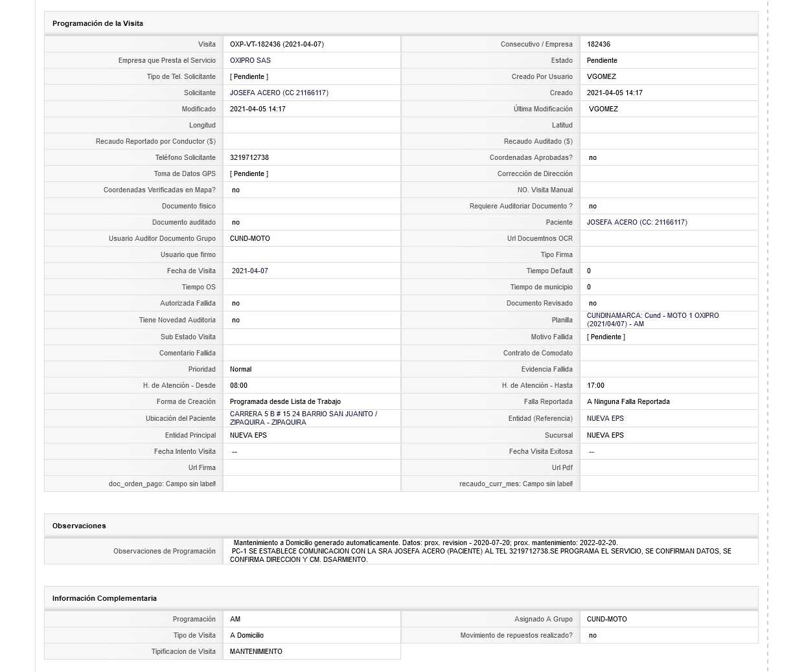Image resolution: width=793 pixels, height=672 pixels.
Task: Click the Toma de Datos GPS Pendiente value
Action: tap(249, 174)
